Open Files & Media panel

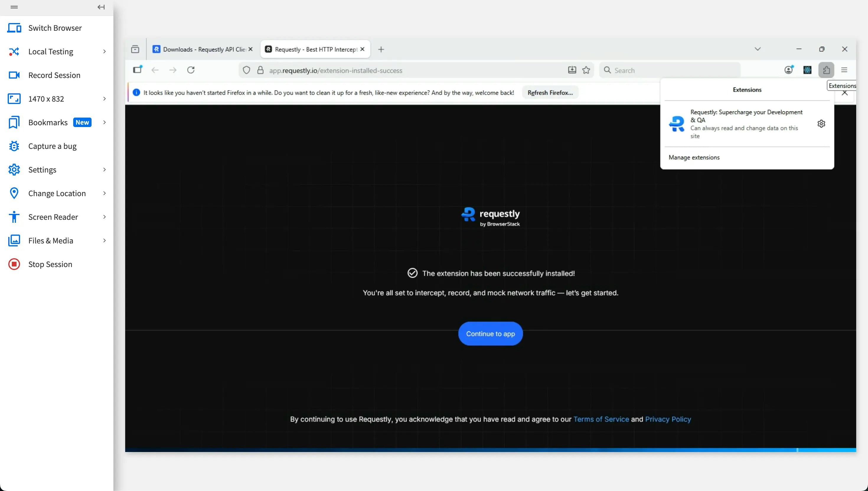point(50,240)
